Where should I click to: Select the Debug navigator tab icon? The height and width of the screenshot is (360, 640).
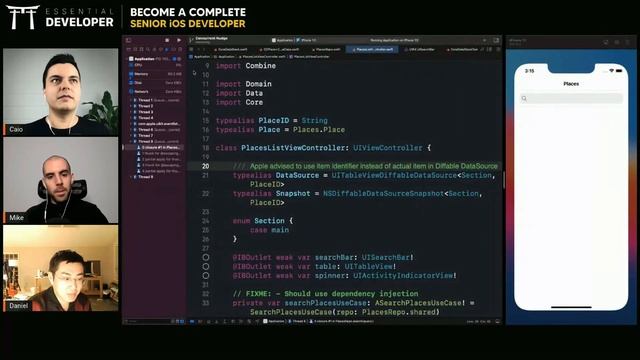167,49
